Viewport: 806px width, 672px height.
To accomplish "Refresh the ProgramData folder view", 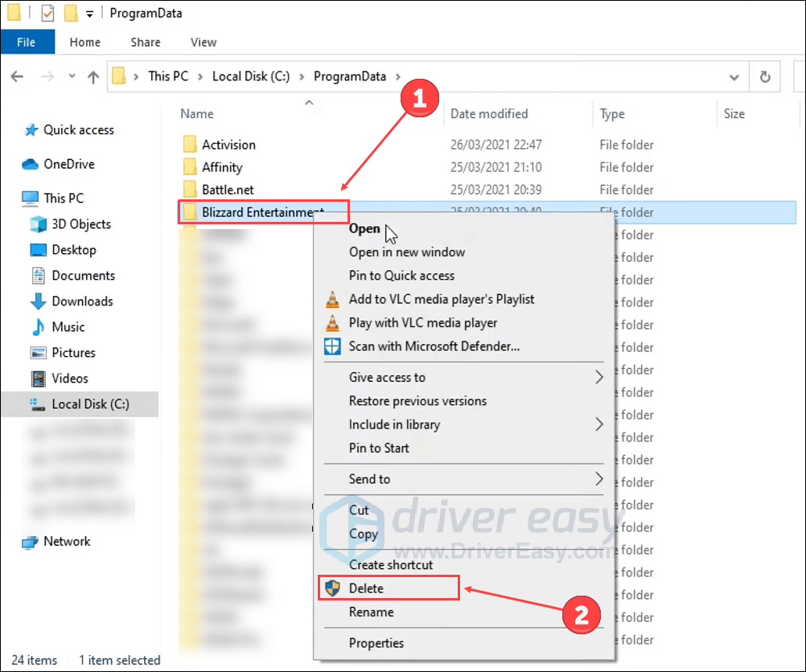I will point(765,76).
